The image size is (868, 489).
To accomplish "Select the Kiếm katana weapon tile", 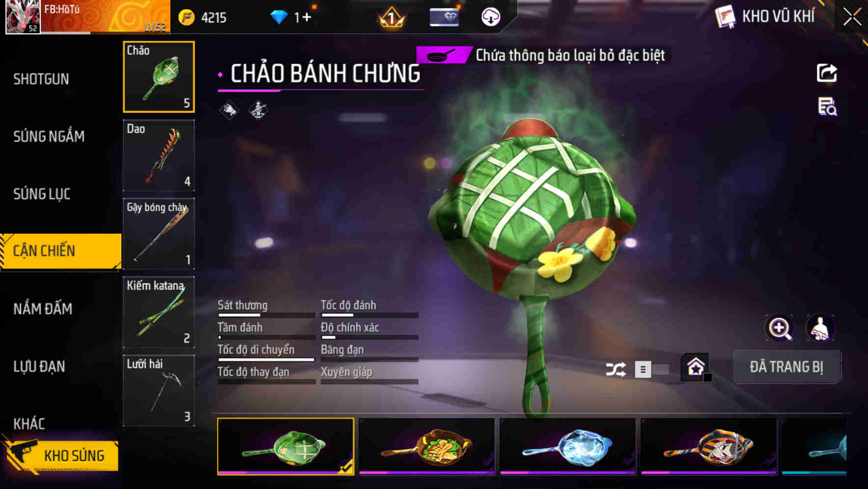I will pyautogui.click(x=159, y=312).
